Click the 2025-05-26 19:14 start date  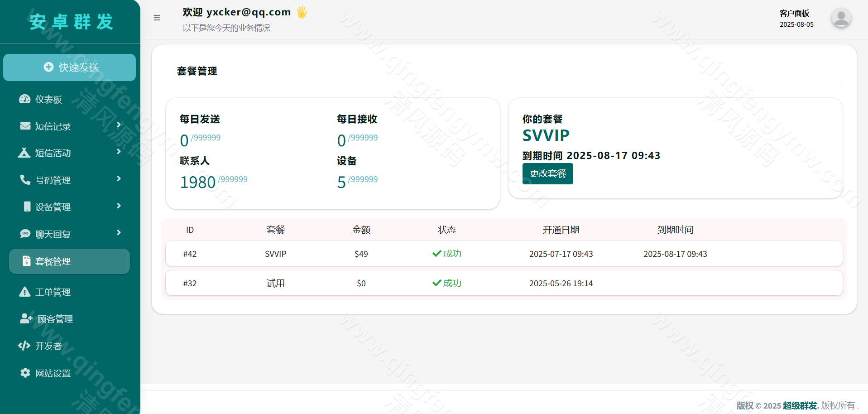[561, 283]
